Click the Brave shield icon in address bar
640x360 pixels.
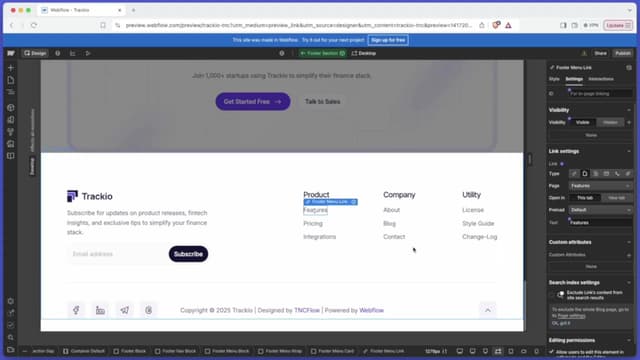(x=496, y=25)
